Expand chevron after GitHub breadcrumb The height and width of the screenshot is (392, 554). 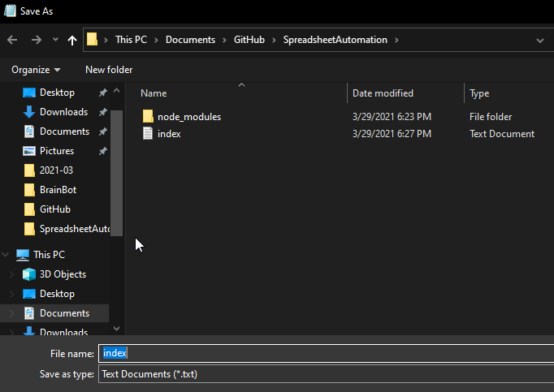(x=274, y=41)
